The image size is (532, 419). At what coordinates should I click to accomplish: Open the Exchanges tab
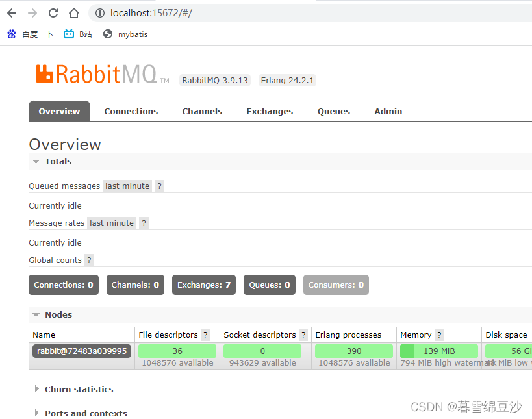[270, 111]
